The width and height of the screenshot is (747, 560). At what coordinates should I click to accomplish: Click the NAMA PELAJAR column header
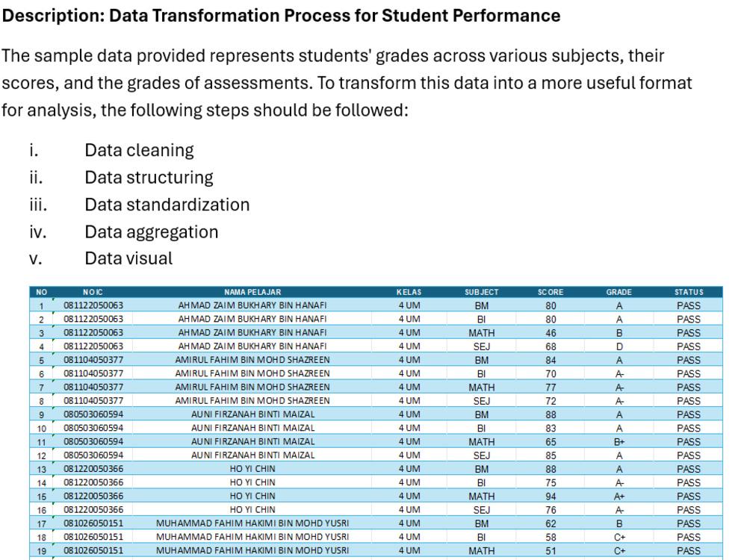(252, 292)
